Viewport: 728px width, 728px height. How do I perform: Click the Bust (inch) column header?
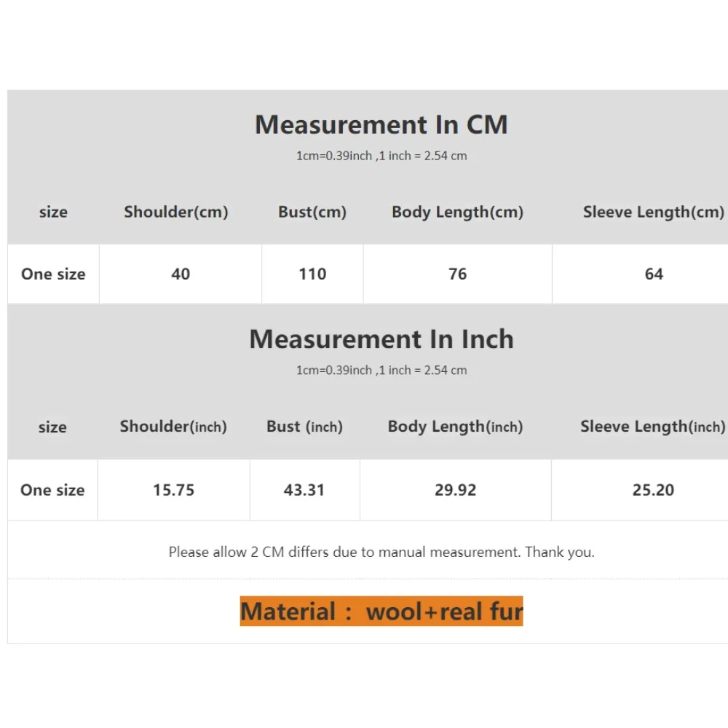[304, 427]
